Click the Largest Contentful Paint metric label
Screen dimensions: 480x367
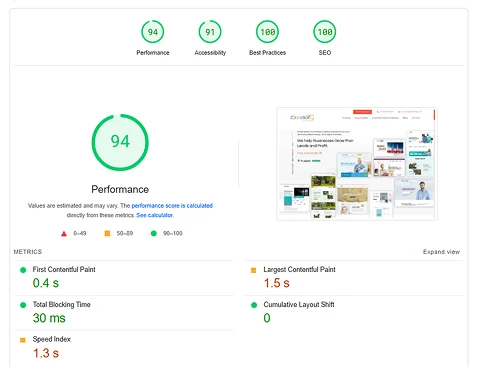click(299, 269)
